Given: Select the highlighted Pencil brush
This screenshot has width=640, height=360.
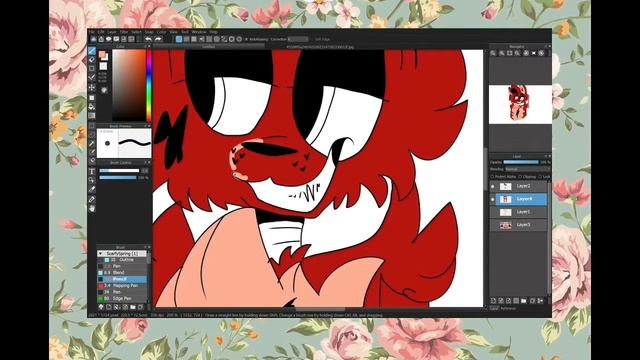Looking at the screenshot, I should click(122, 279).
